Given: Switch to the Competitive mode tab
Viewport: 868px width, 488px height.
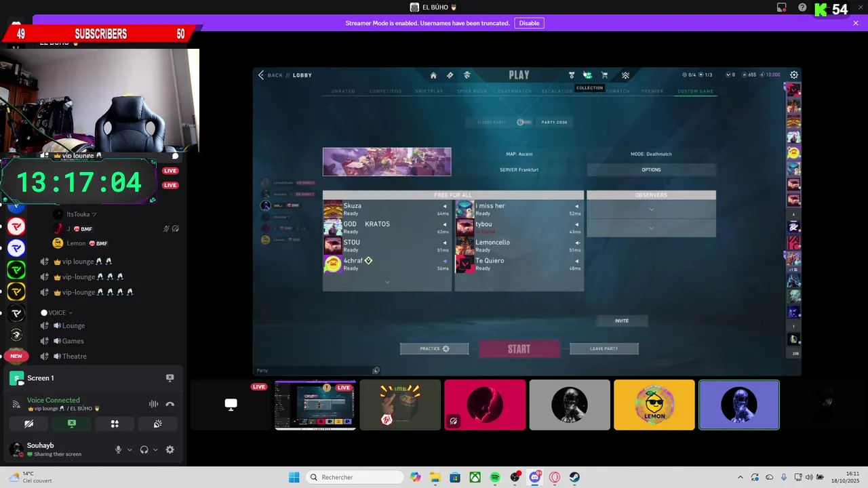Looking at the screenshot, I should pyautogui.click(x=386, y=91).
